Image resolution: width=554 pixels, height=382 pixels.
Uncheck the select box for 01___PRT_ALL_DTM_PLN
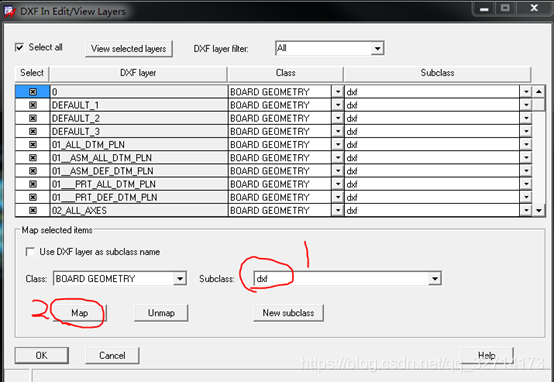pos(33,184)
